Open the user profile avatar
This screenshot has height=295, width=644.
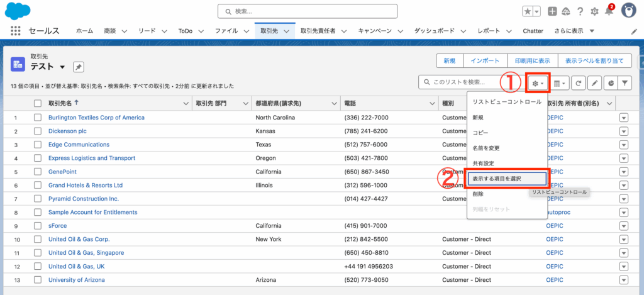628,11
